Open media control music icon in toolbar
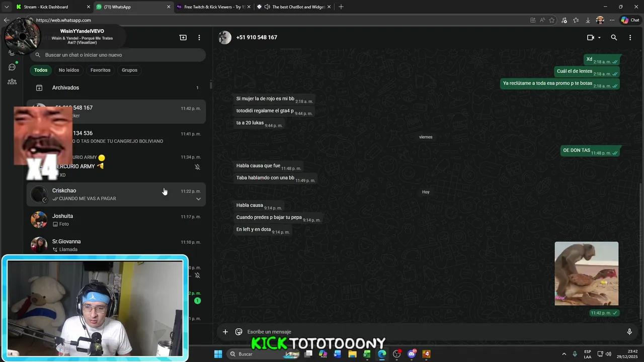 [x=564, y=20]
